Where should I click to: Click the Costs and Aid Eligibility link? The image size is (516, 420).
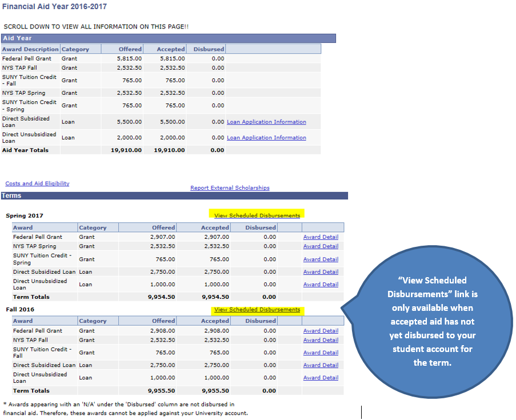(37, 183)
